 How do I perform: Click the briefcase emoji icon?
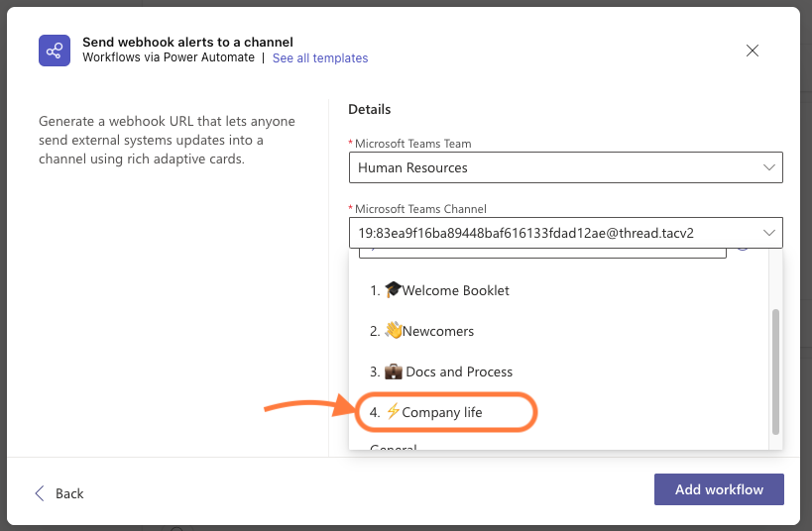(x=394, y=372)
